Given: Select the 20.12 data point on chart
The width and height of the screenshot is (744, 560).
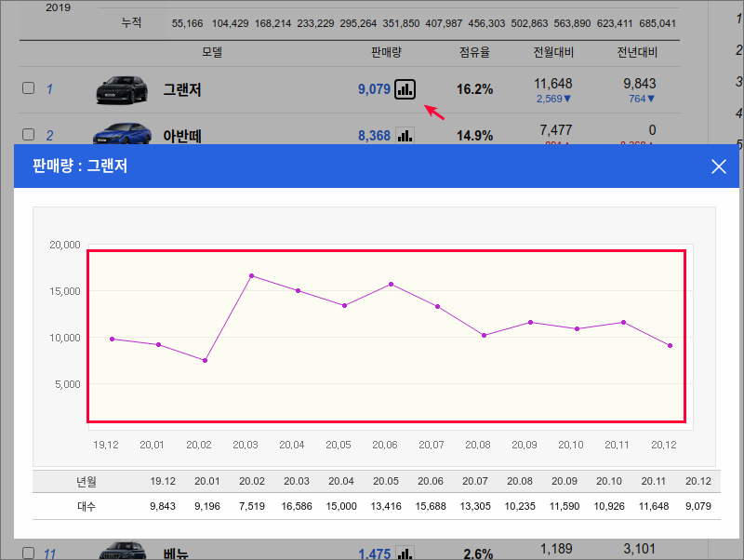Looking at the screenshot, I should [670, 345].
